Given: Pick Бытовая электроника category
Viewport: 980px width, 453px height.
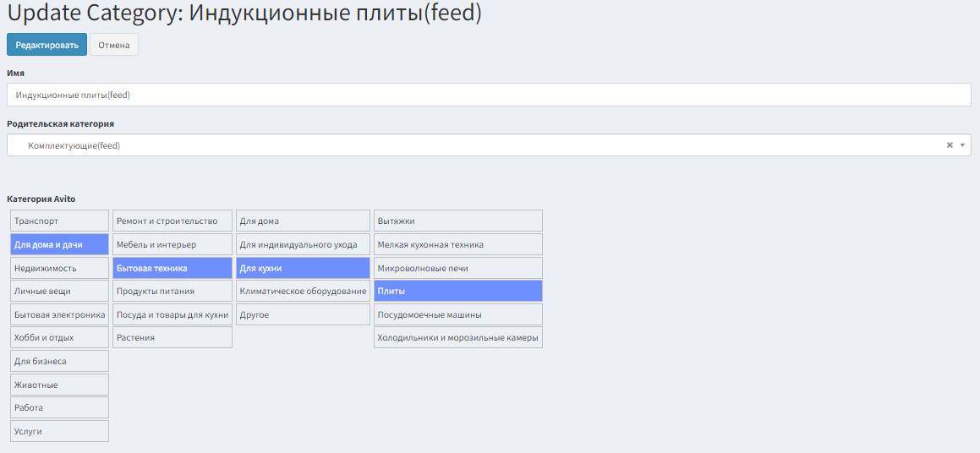Looking at the screenshot, I should (x=60, y=314).
